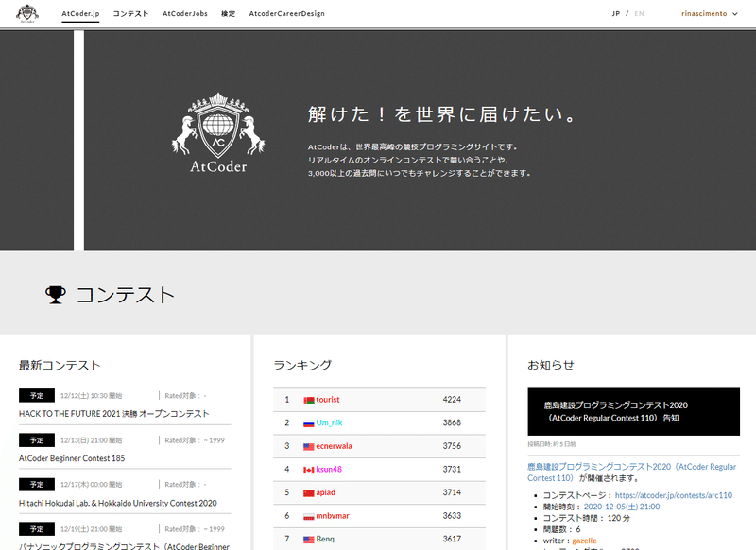Click the 最新コンテスト section heading
The height and width of the screenshot is (550, 756).
(x=60, y=366)
